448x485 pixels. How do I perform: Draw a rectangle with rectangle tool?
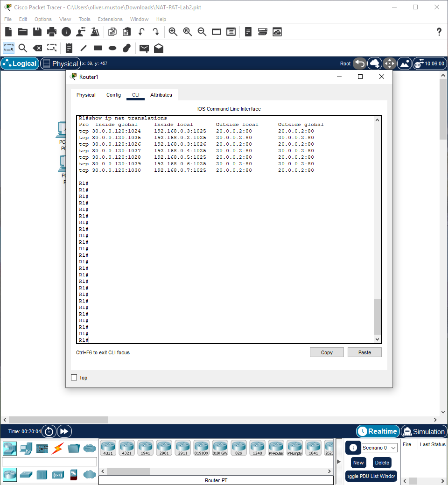pos(98,48)
